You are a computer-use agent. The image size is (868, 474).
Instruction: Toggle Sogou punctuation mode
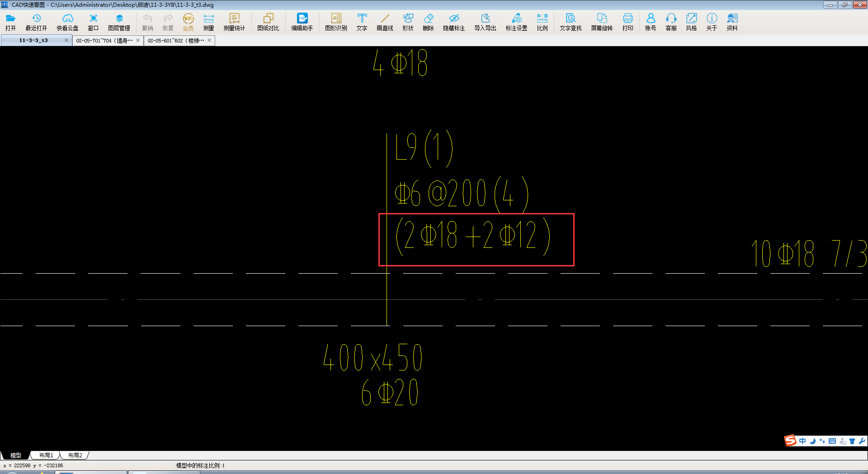tap(822, 441)
